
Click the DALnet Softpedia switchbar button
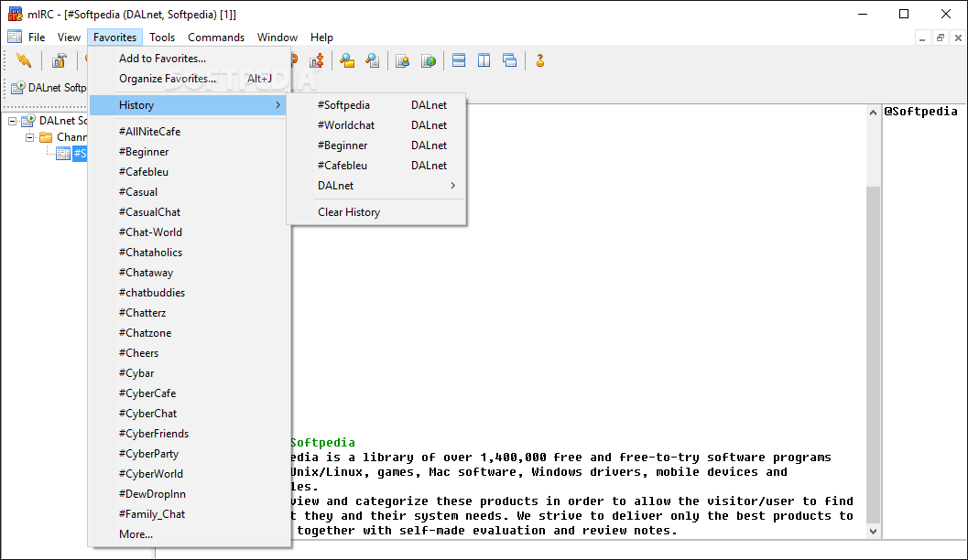point(49,88)
